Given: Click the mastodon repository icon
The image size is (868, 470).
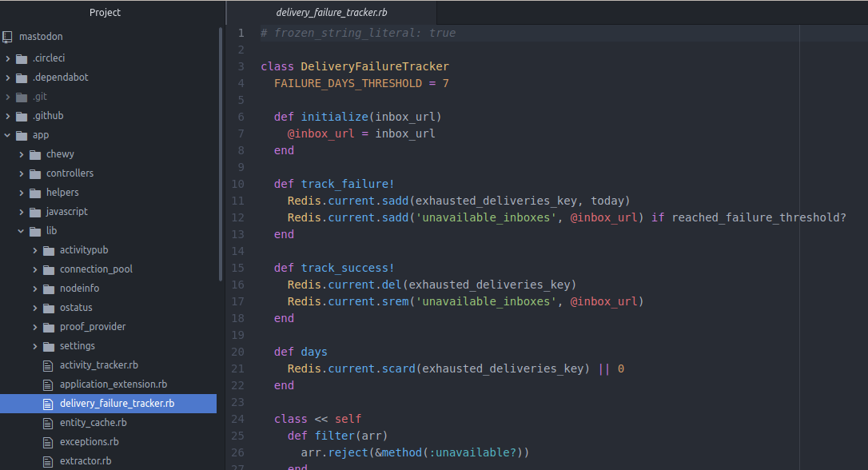Looking at the screenshot, I should [x=8, y=36].
